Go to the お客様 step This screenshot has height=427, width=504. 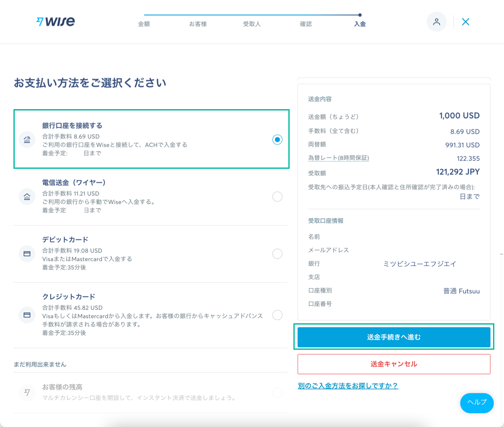[x=198, y=24]
